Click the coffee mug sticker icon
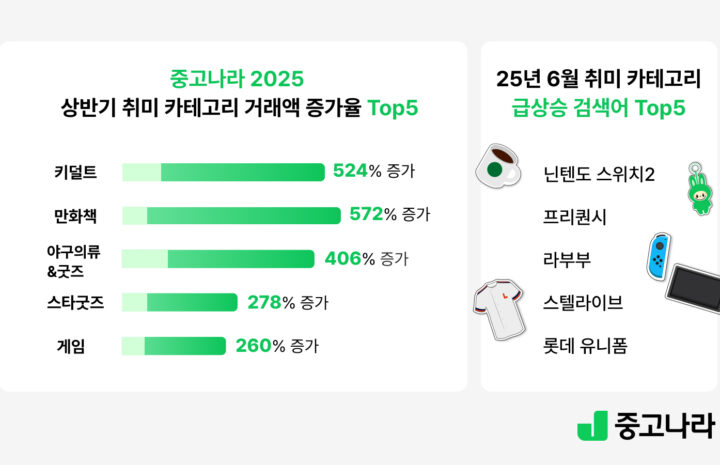Viewport: 720px width, 465px height. point(499,166)
